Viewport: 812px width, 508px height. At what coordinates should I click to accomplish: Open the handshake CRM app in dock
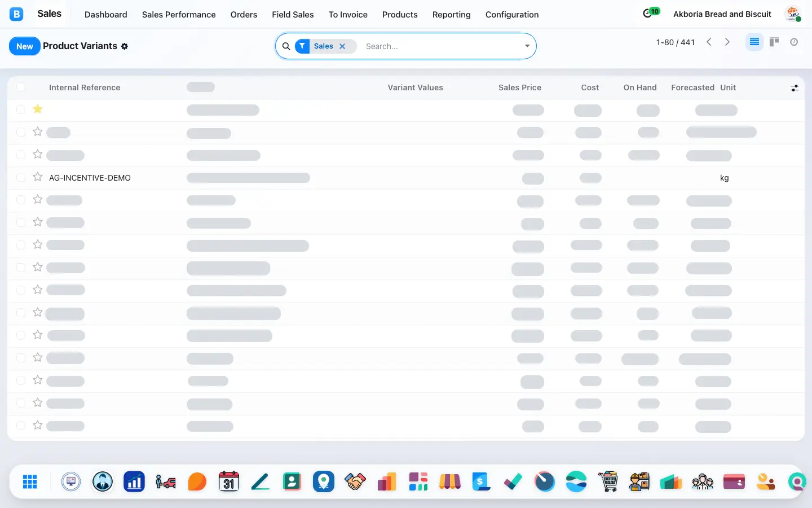355,481
